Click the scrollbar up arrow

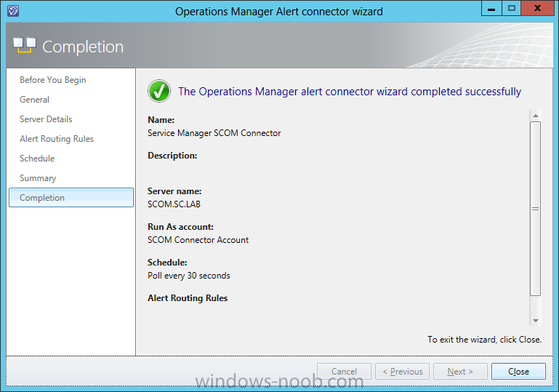[x=535, y=116]
